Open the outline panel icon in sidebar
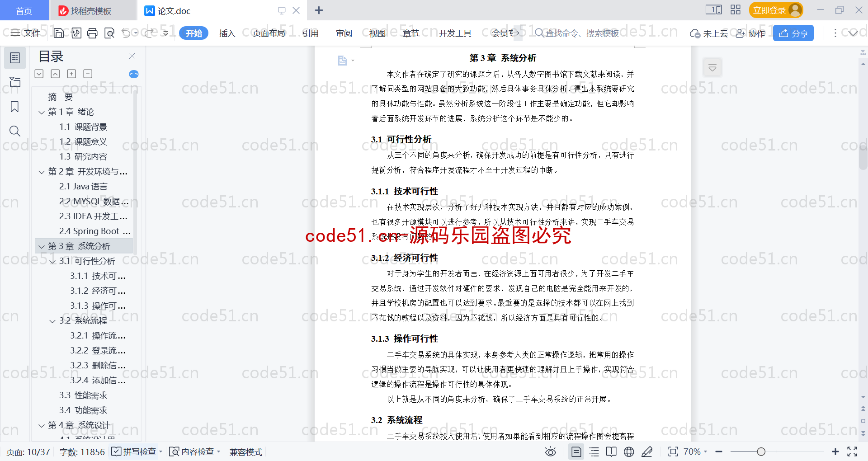The image size is (868, 461). 15,58
